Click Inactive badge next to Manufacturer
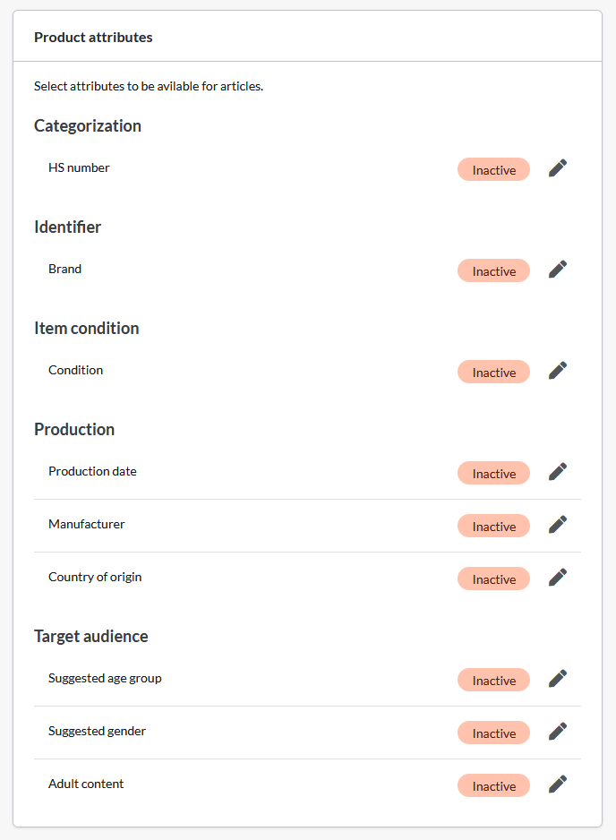 click(494, 526)
